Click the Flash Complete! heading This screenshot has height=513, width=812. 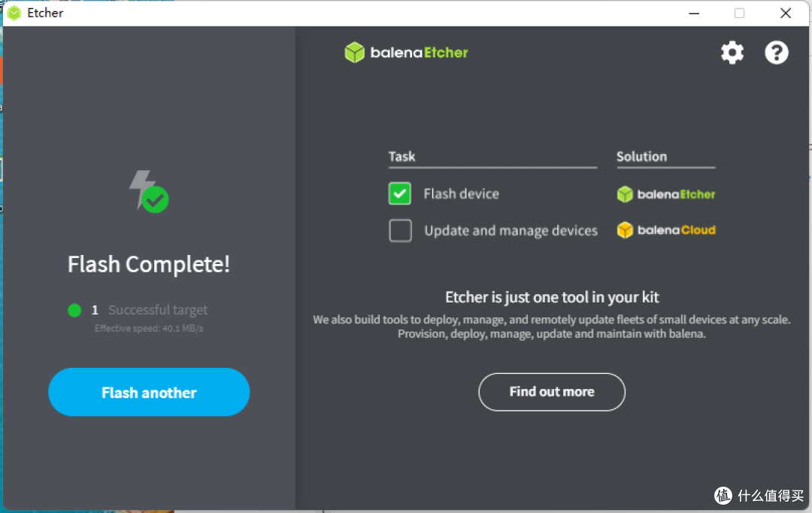pos(149,264)
